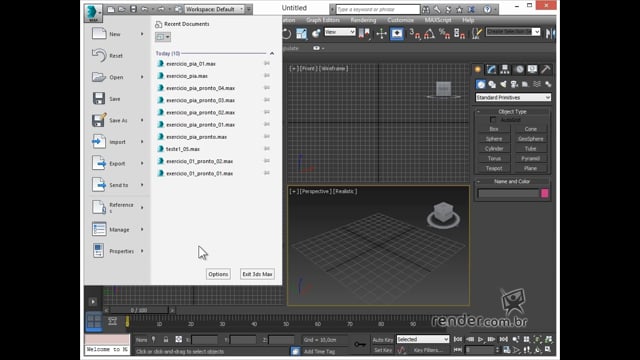
Task: Select the Helpers category icon
Action: 525,84
